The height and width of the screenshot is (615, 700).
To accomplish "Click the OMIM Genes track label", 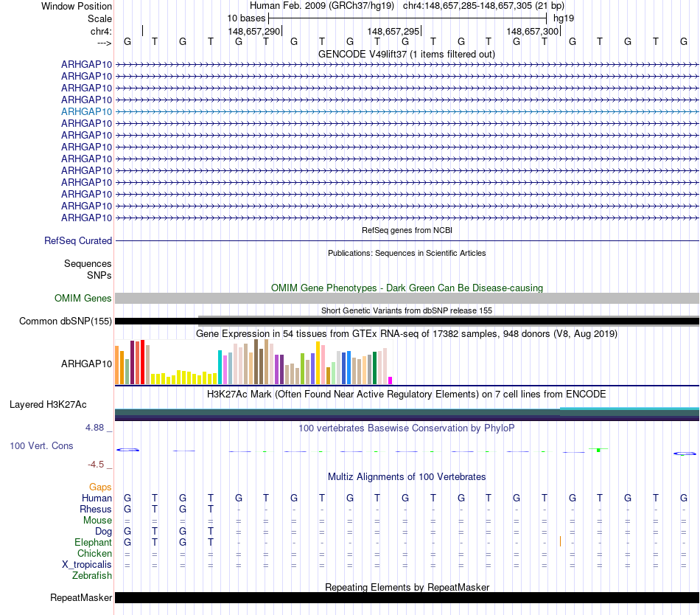I will pos(83,299).
